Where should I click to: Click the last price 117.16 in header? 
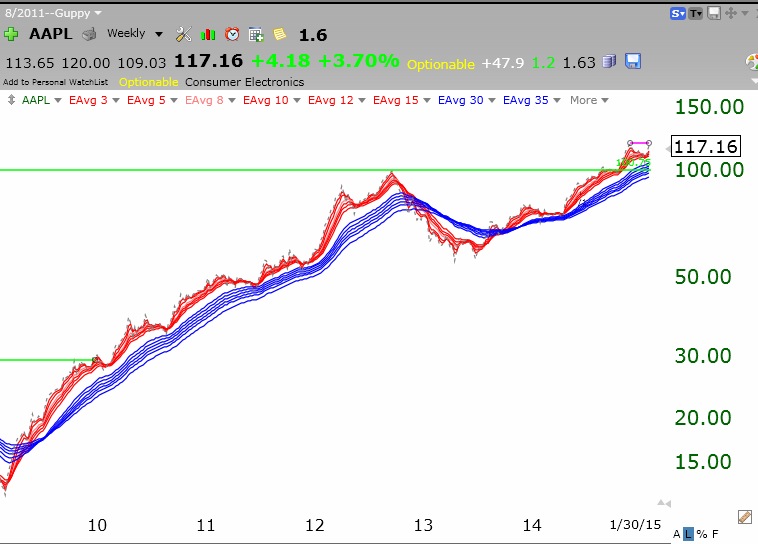click(x=208, y=61)
